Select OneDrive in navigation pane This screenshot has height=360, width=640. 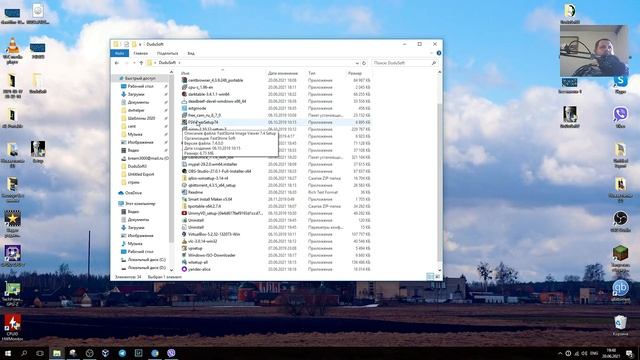click(133, 193)
